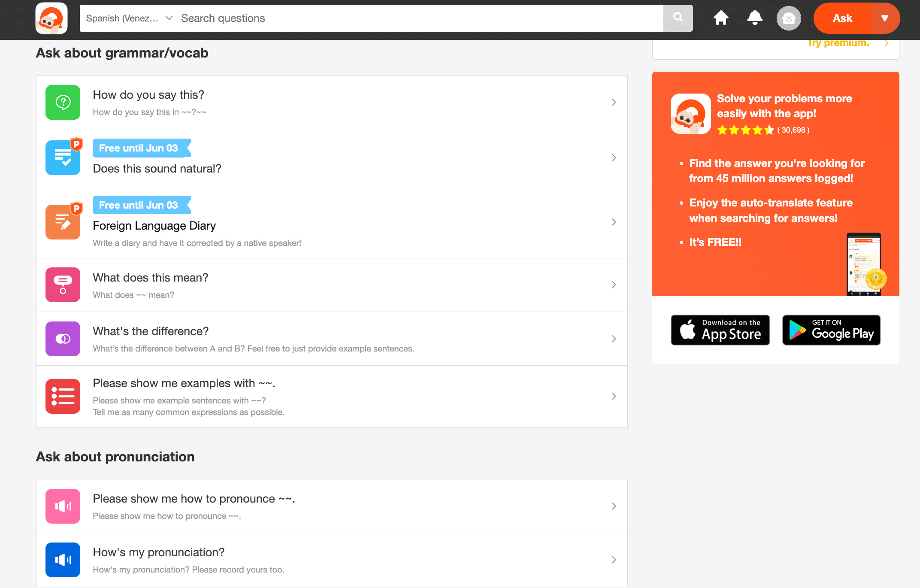Click the user profile avatar
The width and height of the screenshot is (920, 588).
pos(789,18)
